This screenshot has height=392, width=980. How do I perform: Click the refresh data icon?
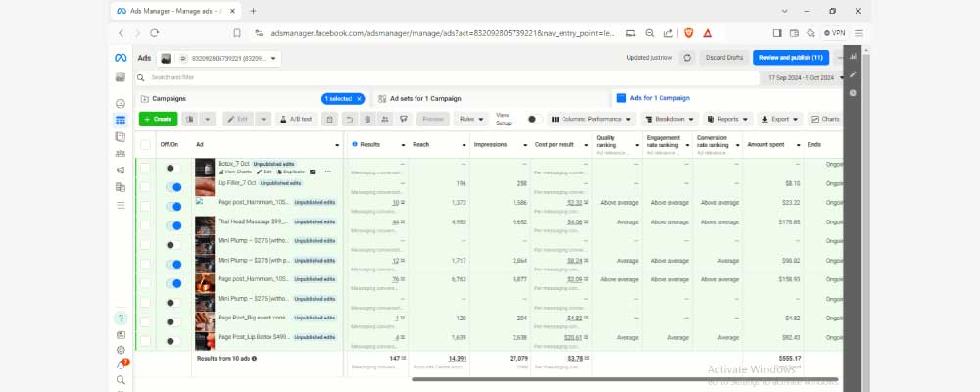click(x=687, y=58)
